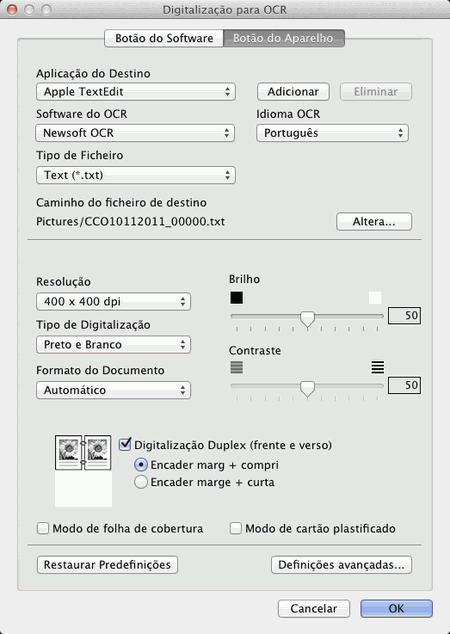
Task: Click the high contrast icon
Action: pos(378,367)
